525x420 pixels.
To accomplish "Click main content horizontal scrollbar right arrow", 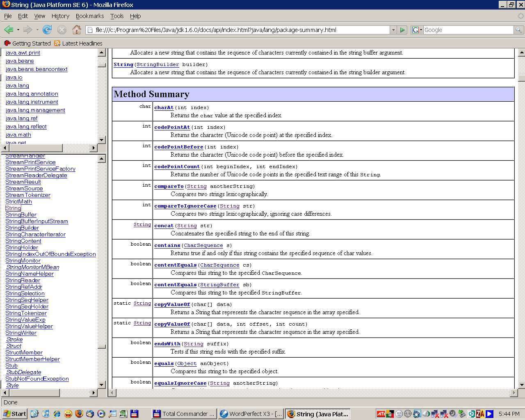I will (x=514, y=393).
